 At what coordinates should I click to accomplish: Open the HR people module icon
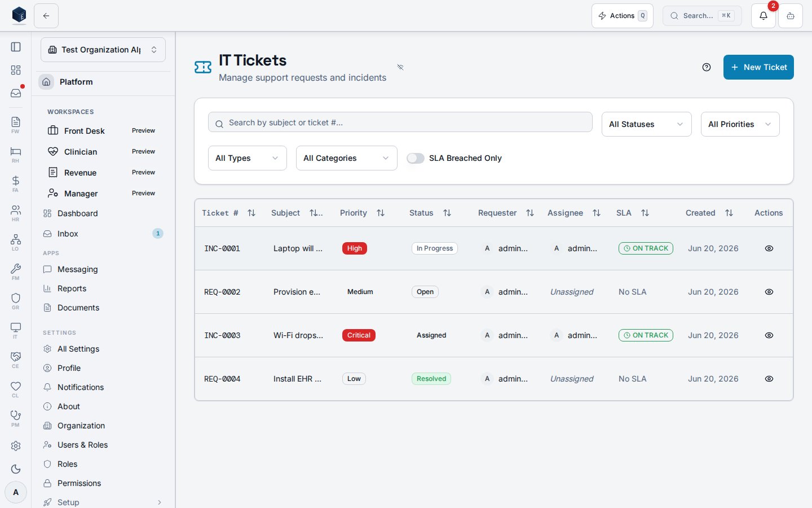pos(16,213)
